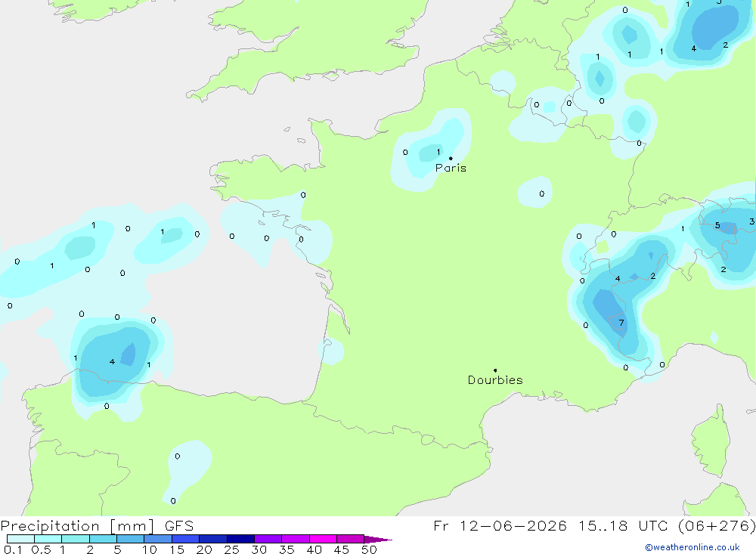
Task: Click the legend tick label '50'
Action: click(x=369, y=549)
